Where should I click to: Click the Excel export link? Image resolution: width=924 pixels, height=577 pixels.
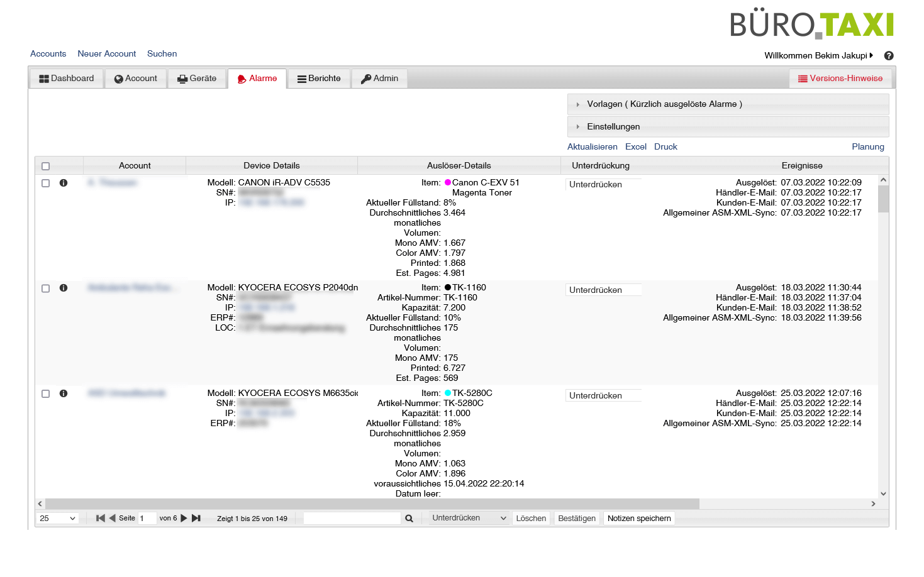click(x=635, y=146)
